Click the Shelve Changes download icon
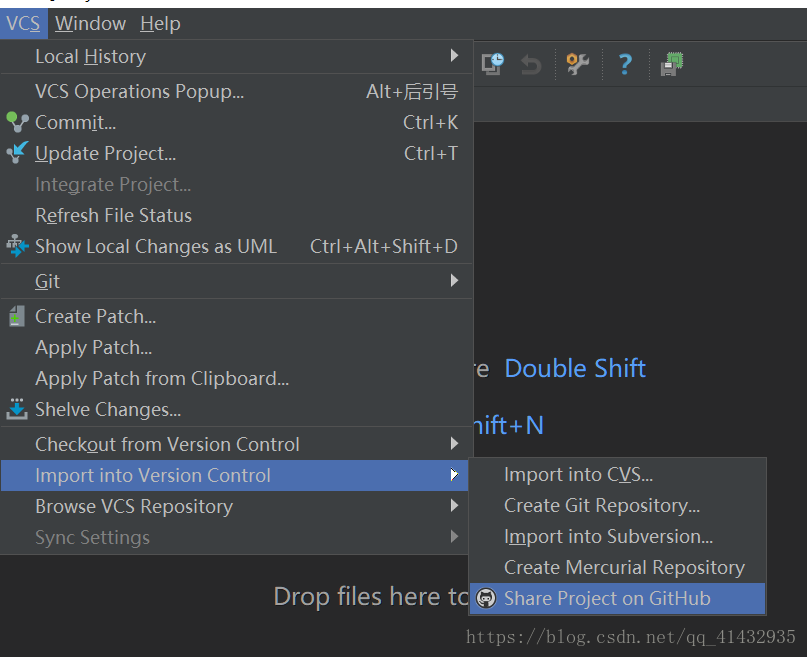Viewport: 807px width, 657px height. (17, 409)
